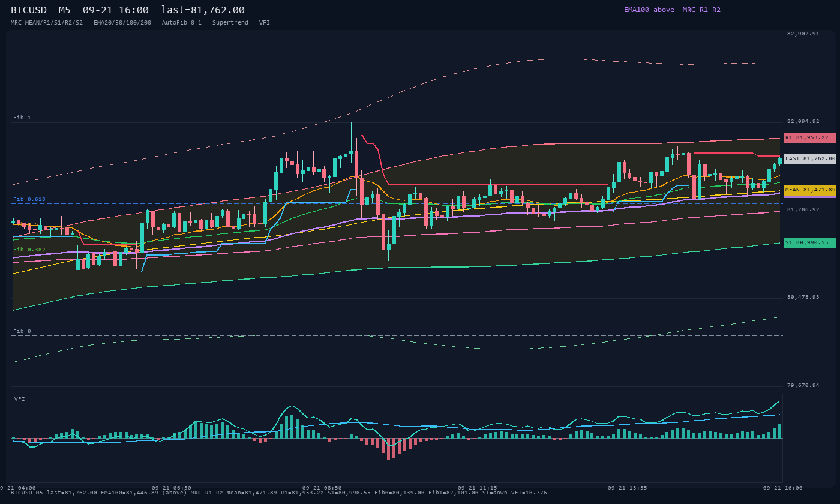Click the '09-21 06:30' time axis label
Viewport: 840px width, 504px height.
pyautogui.click(x=172, y=488)
